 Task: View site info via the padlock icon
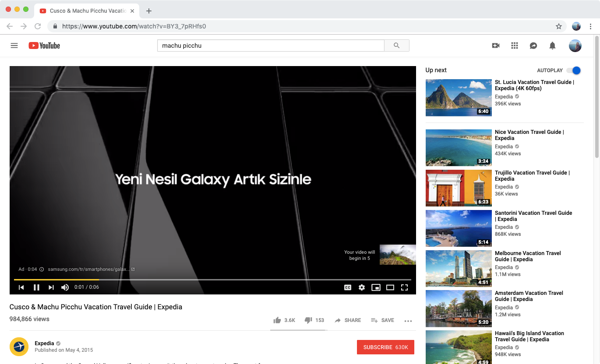[55, 26]
